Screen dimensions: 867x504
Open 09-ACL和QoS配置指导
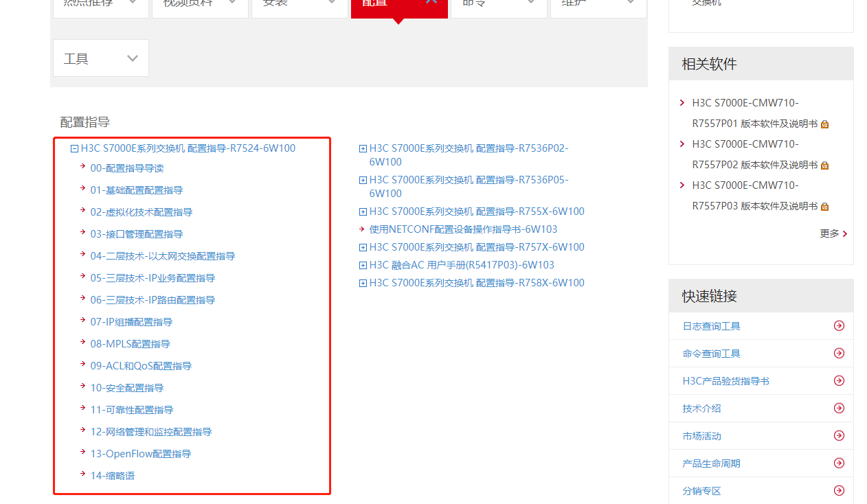pyautogui.click(x=141, y=366)
